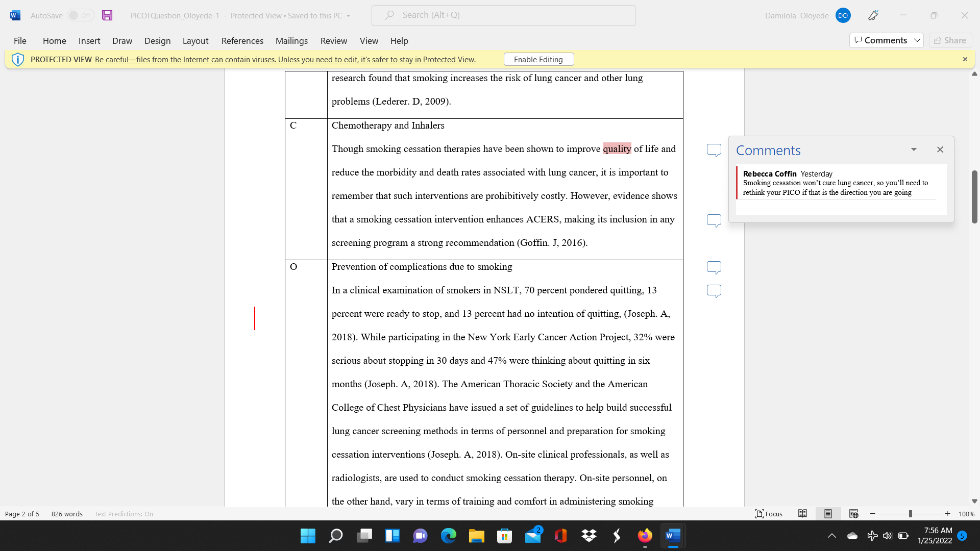This screenshot has width=980, height=551.
Task: Open File Explorer from the taskbar
Action: pos(476,536)
